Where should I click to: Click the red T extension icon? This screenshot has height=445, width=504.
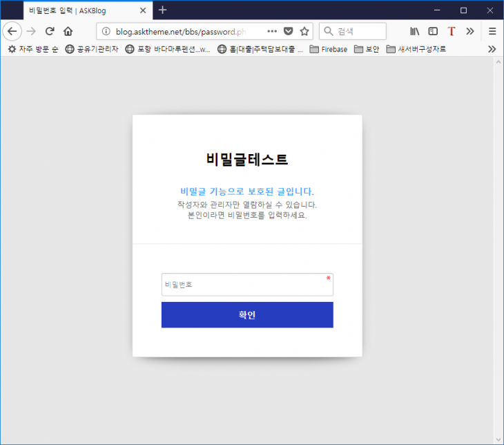point(452,31)
